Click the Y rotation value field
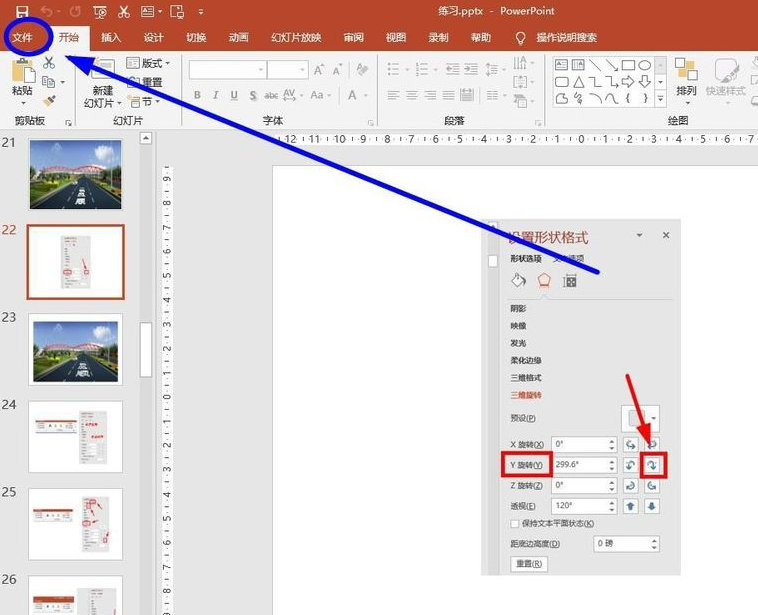The height and width of the screenshot is (615, 758). coord(575,465)
